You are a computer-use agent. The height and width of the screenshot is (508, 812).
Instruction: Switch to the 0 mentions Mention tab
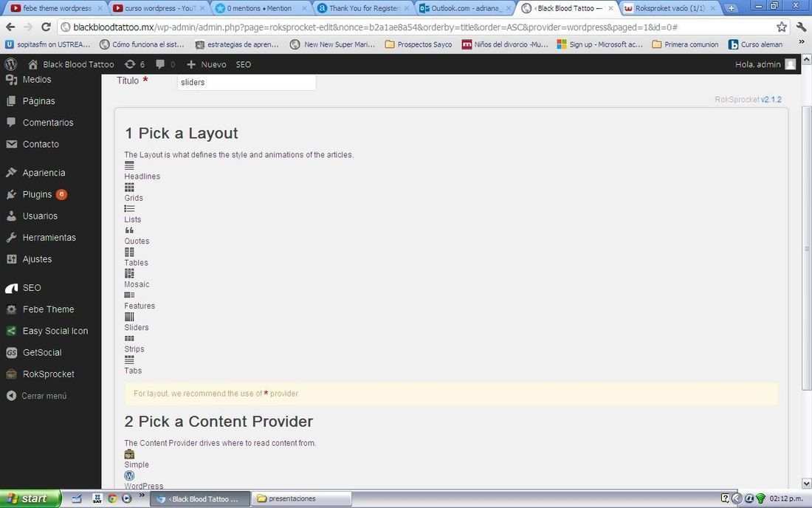261,8
